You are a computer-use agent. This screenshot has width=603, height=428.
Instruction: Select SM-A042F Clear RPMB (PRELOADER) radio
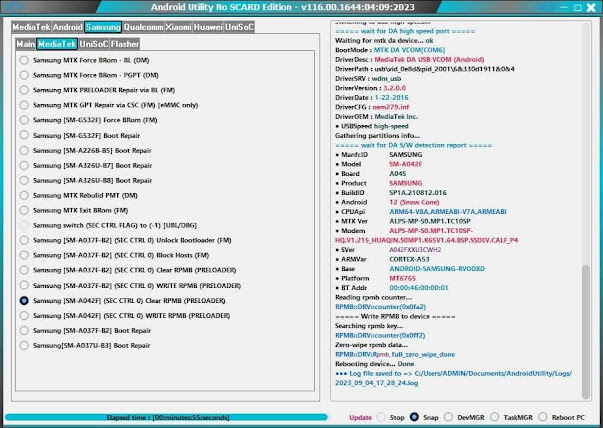tap(24, 301)
